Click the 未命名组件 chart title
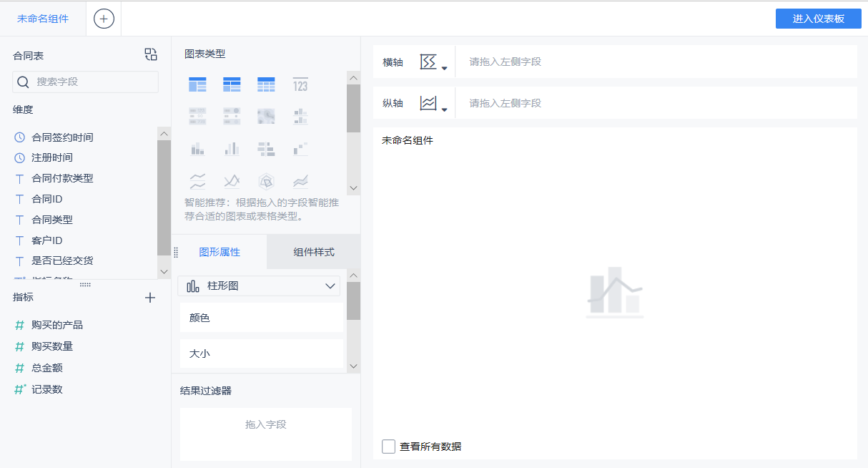Viewport: 868px width, 468px height. [x=407, y=140]
